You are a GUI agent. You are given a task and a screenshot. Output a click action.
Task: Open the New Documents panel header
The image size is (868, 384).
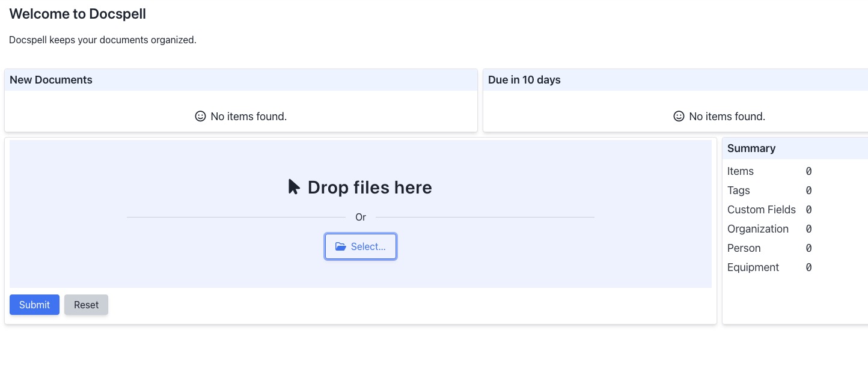[51, 79]
